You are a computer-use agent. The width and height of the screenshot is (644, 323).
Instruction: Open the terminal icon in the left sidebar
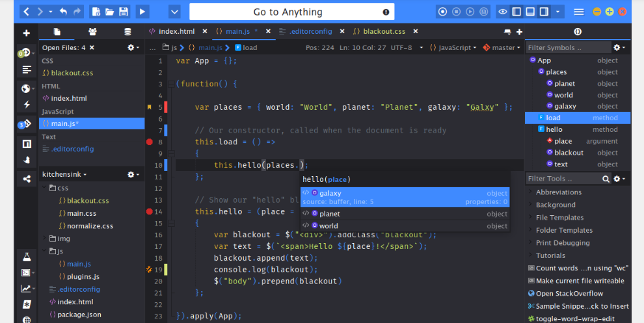coord(26,272)
